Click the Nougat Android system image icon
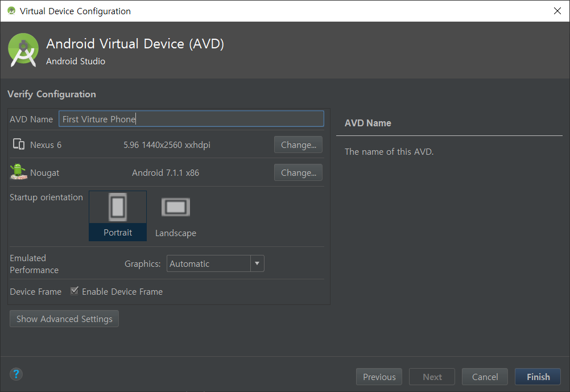Viewport: 570px width, 392px height. pyautogui.click(x=18, y=172)
